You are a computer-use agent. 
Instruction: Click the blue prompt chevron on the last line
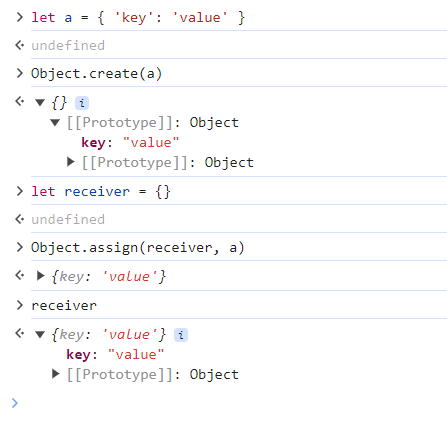(15, 403)
